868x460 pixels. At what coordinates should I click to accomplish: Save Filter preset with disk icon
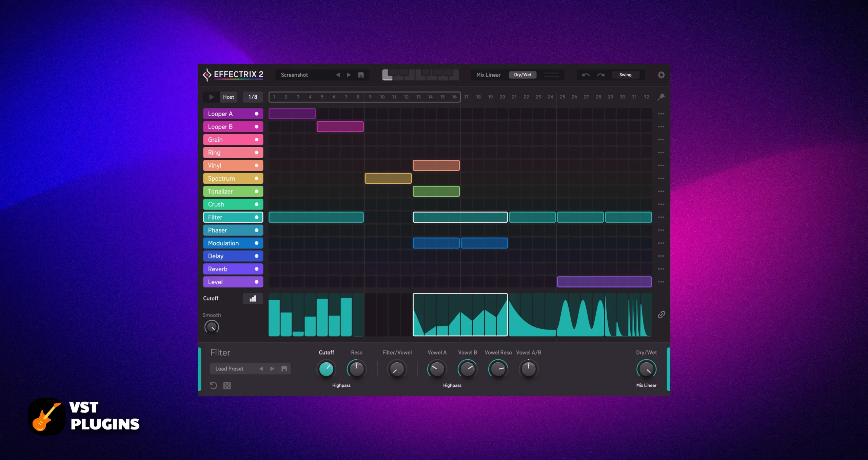[x=284, y=369]
